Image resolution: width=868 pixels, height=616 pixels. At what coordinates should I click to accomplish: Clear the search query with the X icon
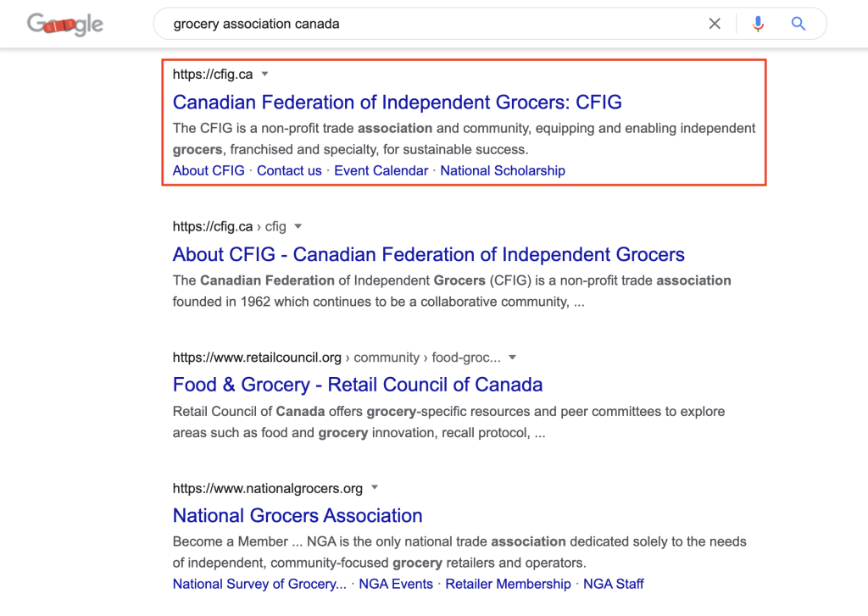[715, 24]
